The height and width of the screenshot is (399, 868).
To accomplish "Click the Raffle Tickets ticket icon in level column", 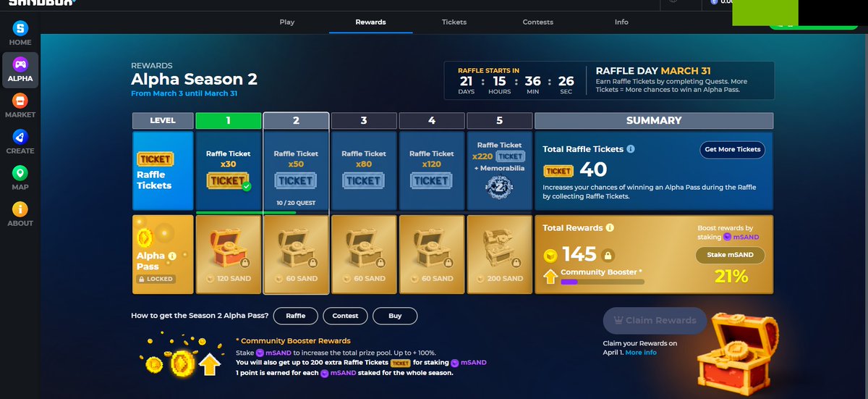I will (x=155, y=159).
